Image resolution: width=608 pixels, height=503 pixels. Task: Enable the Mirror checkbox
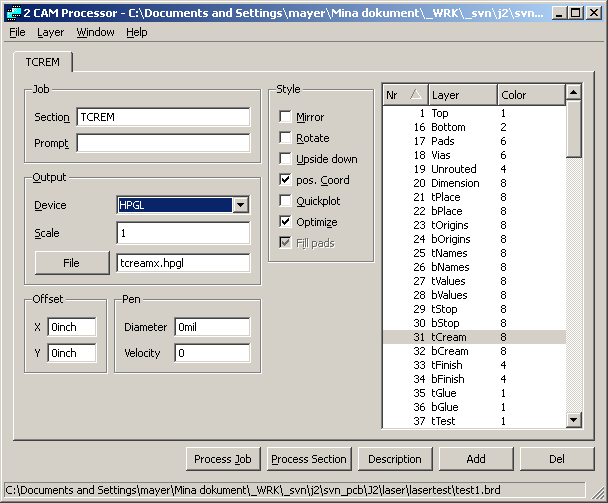coord(285,116)
